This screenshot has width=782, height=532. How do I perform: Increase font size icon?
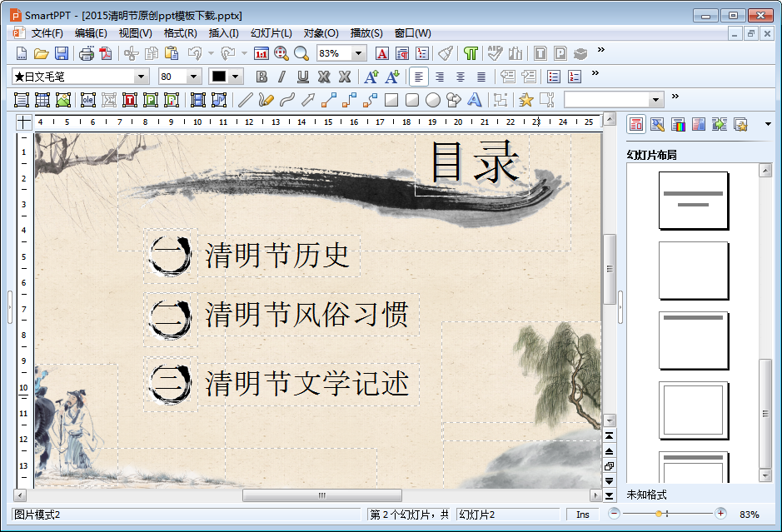(371, 77)
